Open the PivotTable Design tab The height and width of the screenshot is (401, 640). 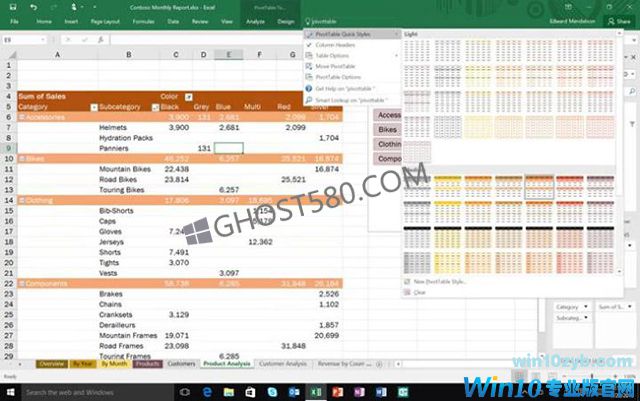(286, 21)
